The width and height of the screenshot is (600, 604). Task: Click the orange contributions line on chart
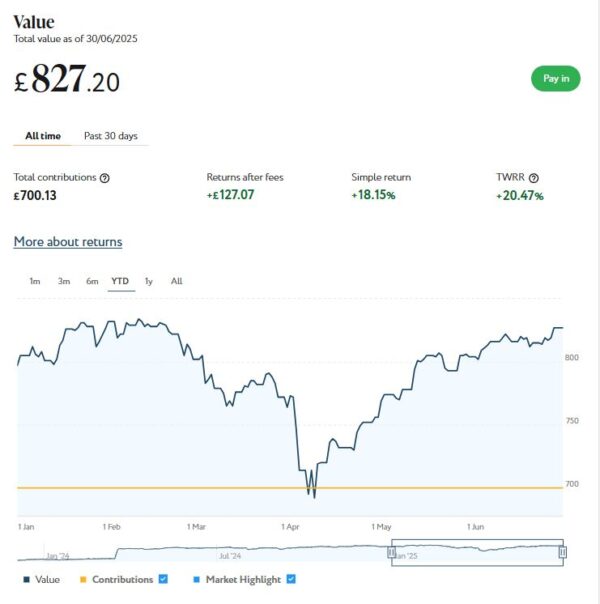coord(150,487)
